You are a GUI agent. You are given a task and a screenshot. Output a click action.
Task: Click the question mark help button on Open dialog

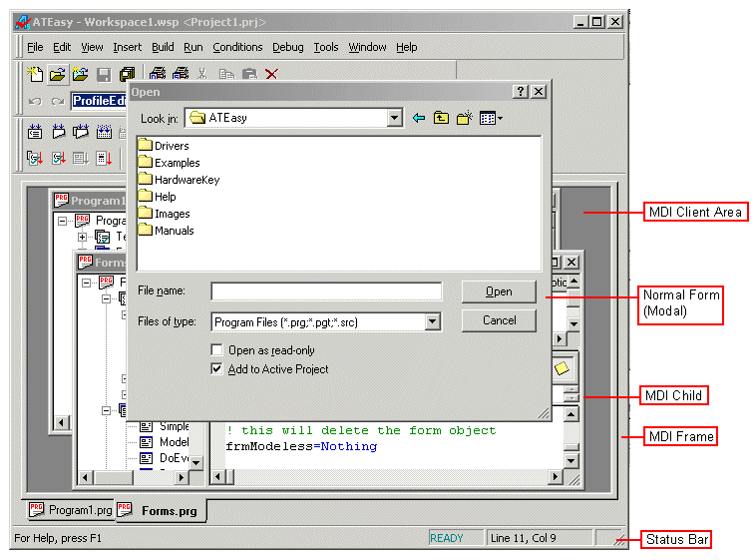(x=521, y=91)
